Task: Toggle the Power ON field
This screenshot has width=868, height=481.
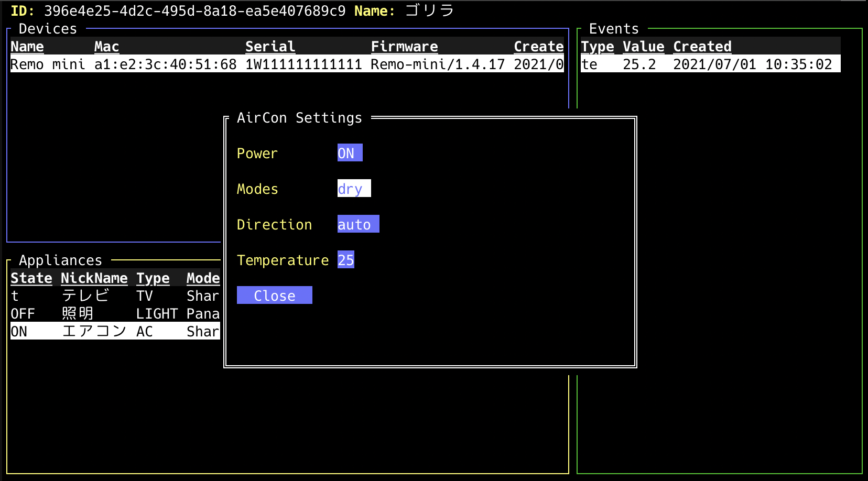Action: [350, 153]
